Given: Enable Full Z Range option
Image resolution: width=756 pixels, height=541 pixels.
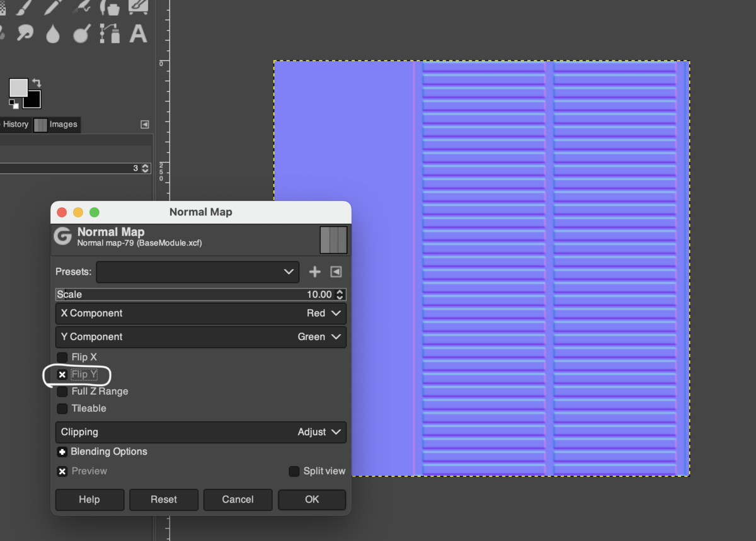Looking at the screenshot, I should point(62,391).
